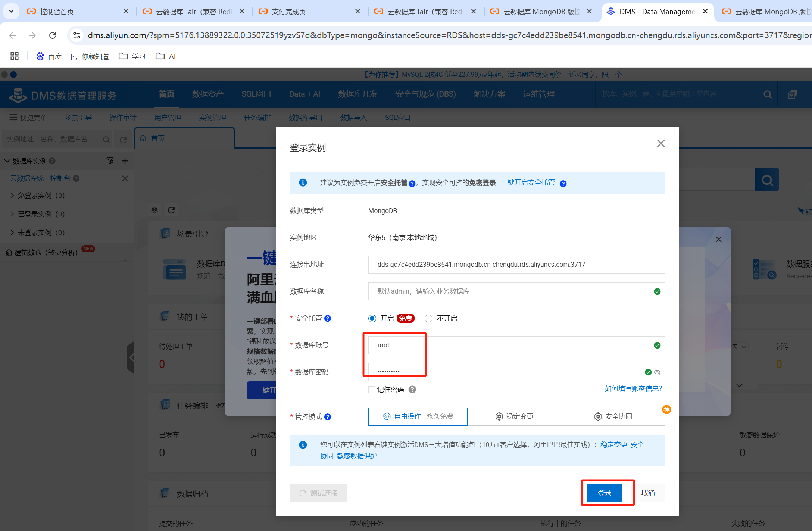
Task: Click the top search magnifier icon
Action: tap(767, 95)
